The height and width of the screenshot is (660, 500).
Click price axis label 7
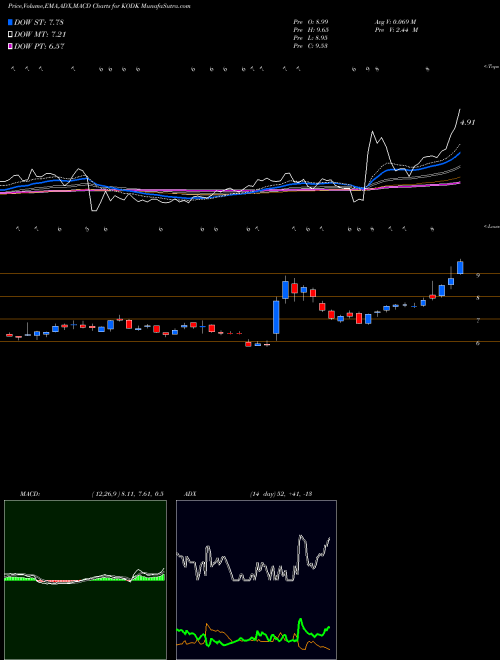(478, 321)
